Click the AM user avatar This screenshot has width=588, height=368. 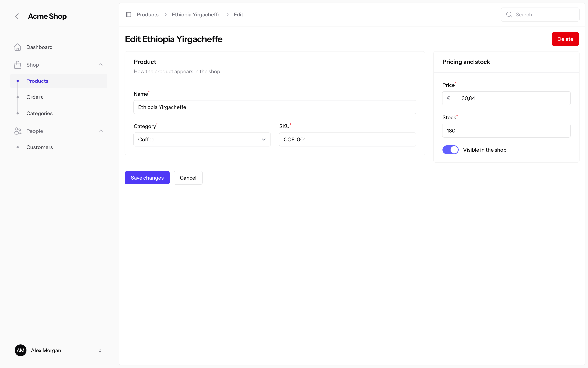click(20, 350)
